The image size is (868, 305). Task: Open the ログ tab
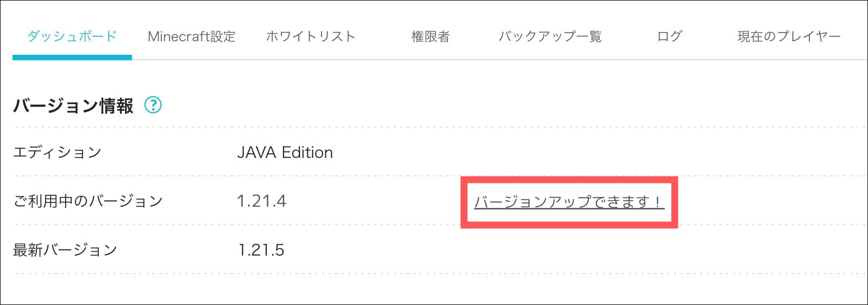(x=670, y=36)
